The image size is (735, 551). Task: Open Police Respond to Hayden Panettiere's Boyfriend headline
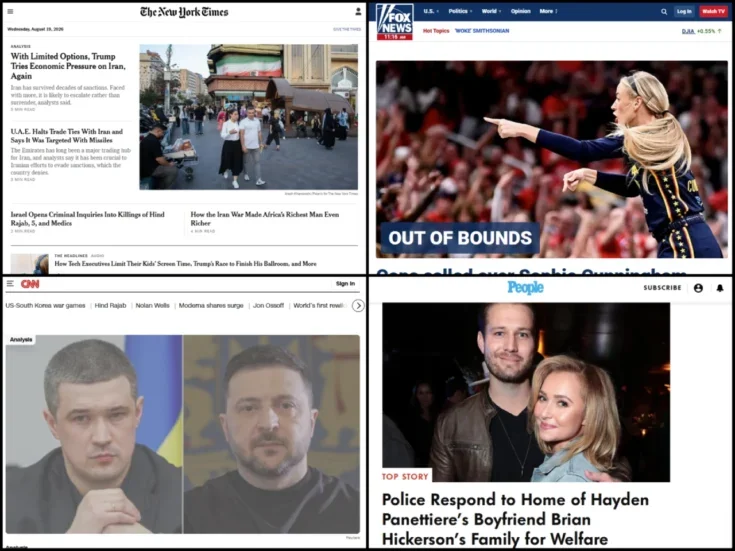point(516,519)
